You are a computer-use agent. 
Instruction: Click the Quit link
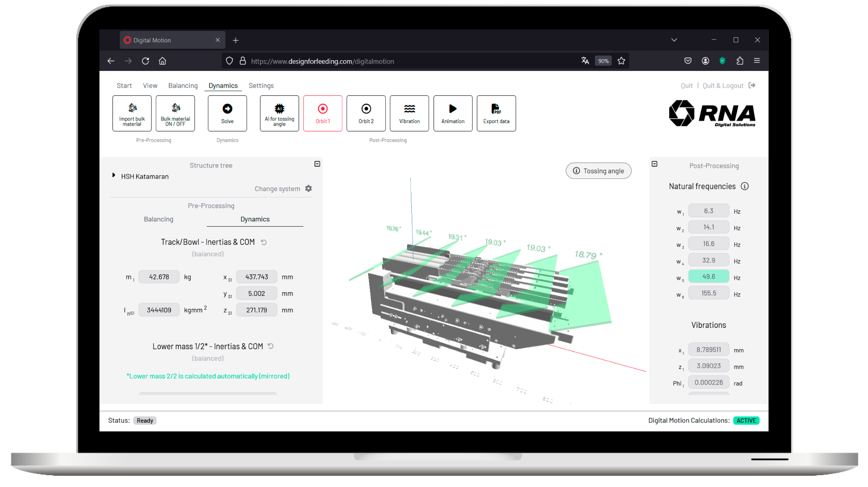pyautogui.click(x=687, y=86)
